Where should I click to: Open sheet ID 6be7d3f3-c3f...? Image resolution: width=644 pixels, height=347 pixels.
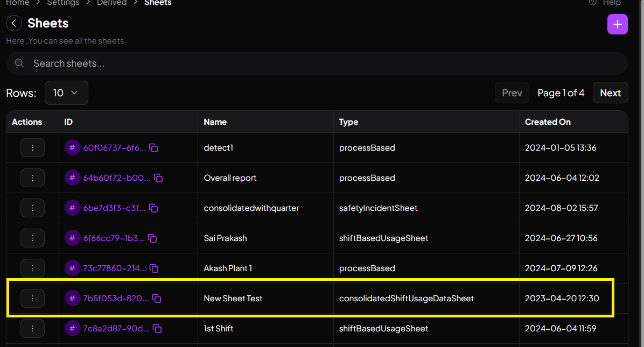(x=114, y=208)
